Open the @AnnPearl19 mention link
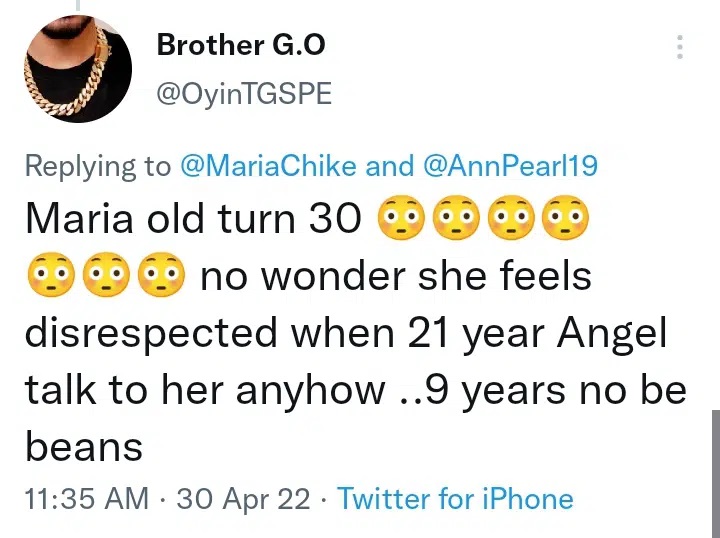Viewport: 720px width, 538px height. tap(511, 166)
